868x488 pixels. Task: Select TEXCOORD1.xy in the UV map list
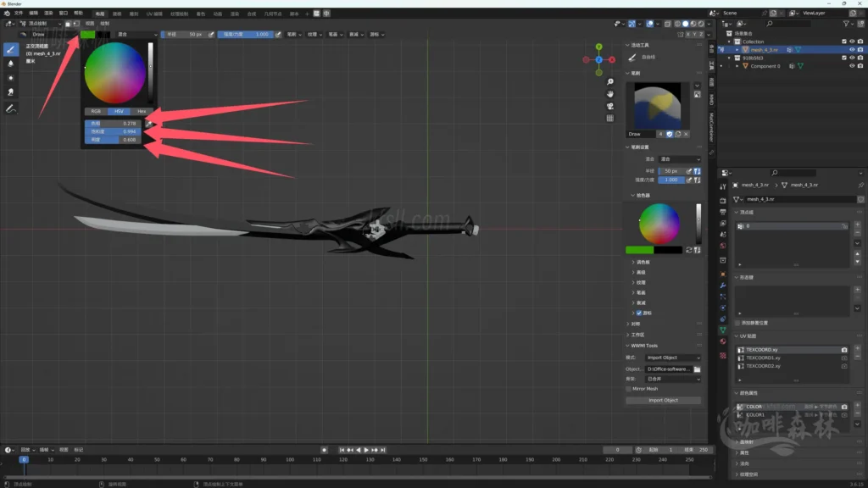tap(763, 358)
